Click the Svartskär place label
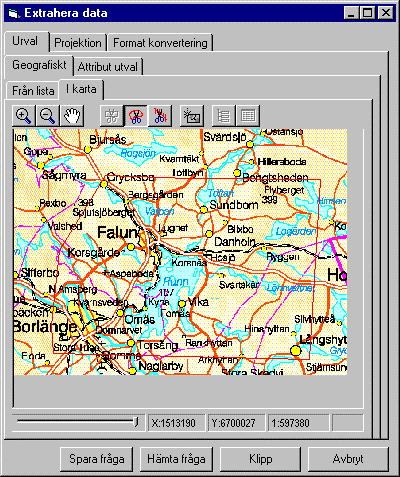400x477 pixels. point(239,285)
